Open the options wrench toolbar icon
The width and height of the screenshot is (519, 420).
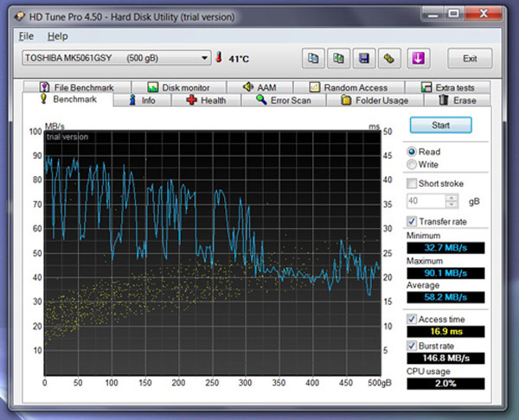391,58
